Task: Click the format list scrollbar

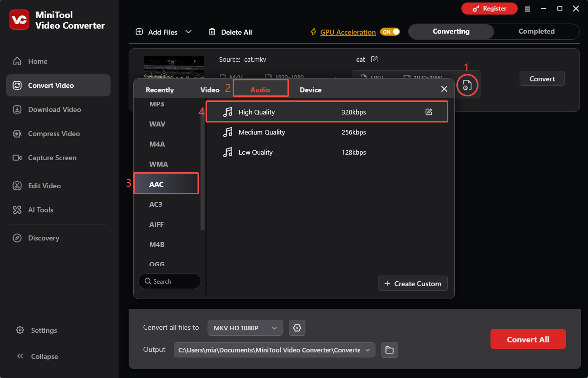Action: 203,171
